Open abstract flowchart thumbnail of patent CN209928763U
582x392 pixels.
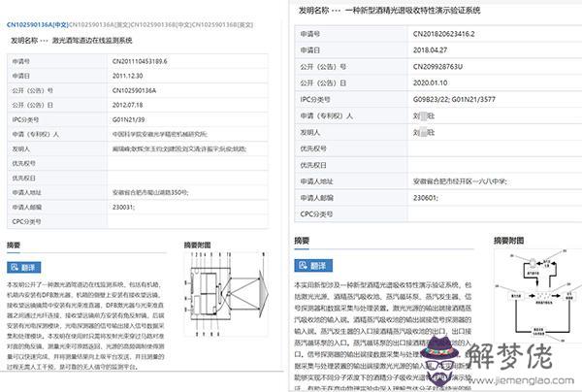point(538,295)
